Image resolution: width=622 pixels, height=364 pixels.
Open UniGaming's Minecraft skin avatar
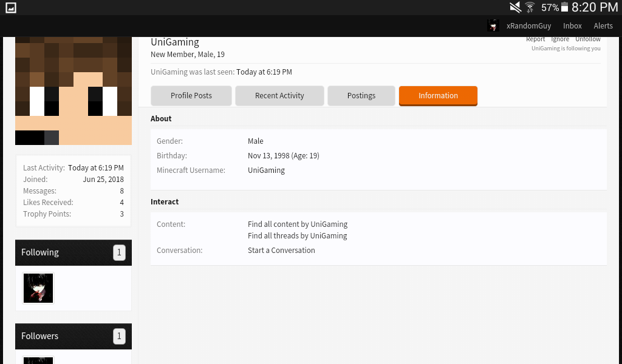click(x=73, y=91)
